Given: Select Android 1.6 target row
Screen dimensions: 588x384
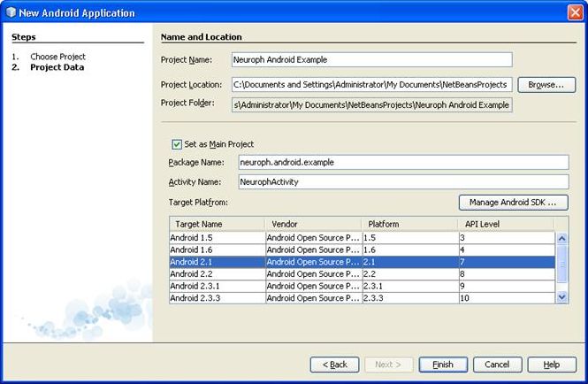Looking at the screenshot, I should [x=216, y=250].
